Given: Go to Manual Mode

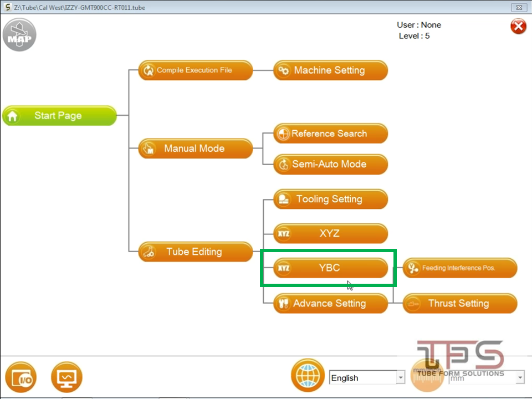Looking at the screenshot, I should 195,149.
